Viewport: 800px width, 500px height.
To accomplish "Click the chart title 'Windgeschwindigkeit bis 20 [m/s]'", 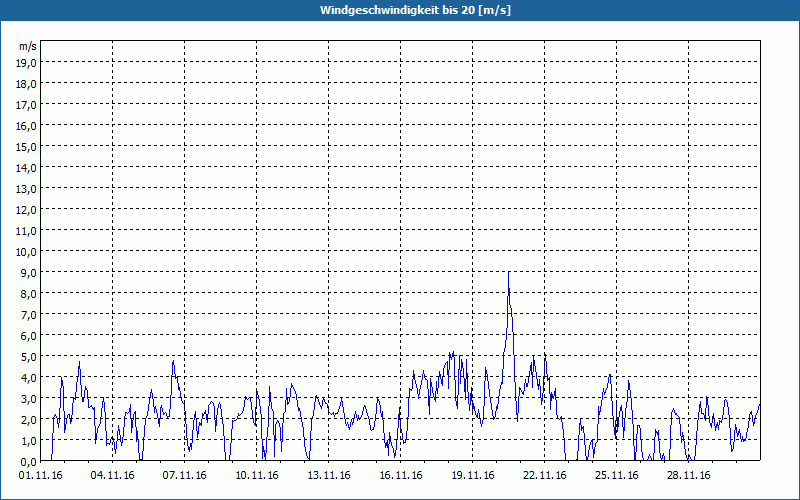I will click(x=415, y=10).
